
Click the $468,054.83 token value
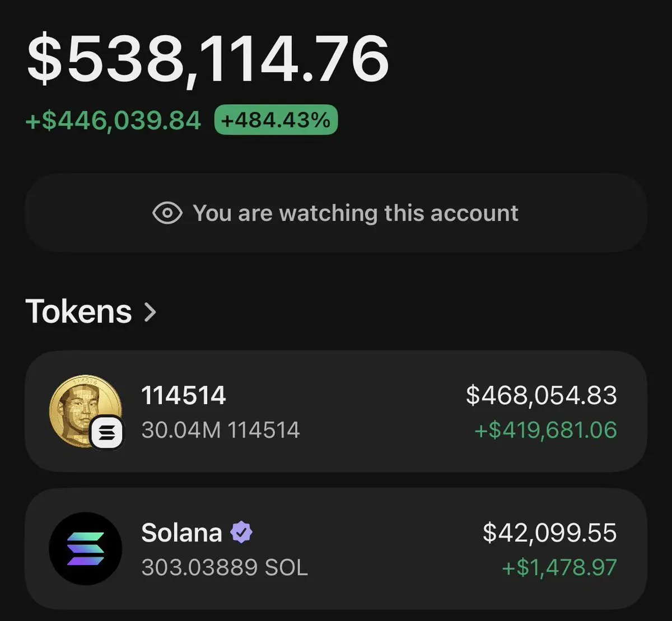[541, 395]
